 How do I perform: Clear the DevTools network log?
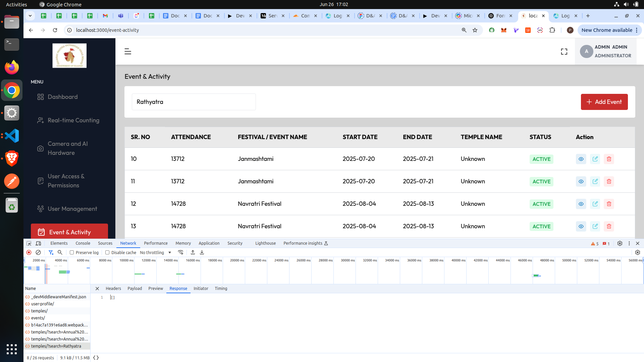pos(38,252)
